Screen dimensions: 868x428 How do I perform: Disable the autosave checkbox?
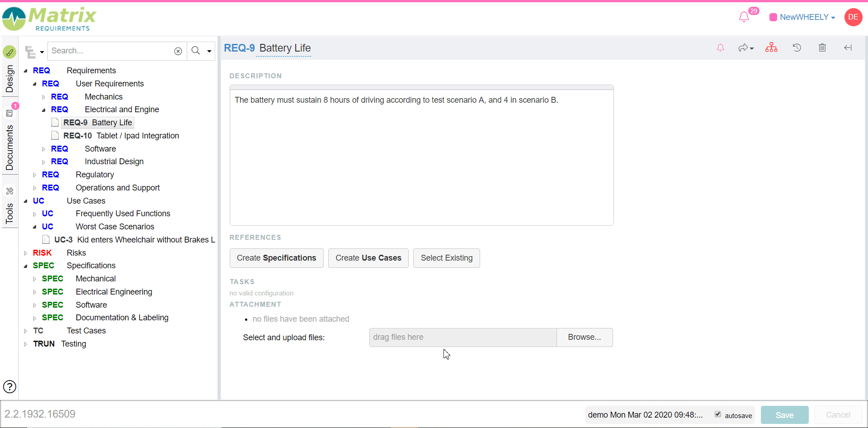pos(718,414)
